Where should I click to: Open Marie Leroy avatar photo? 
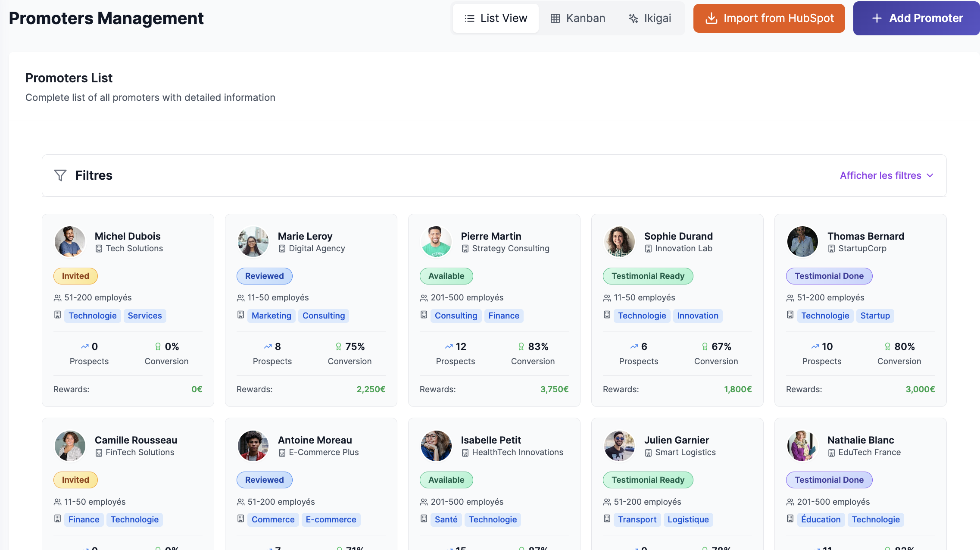pos(253,242)
